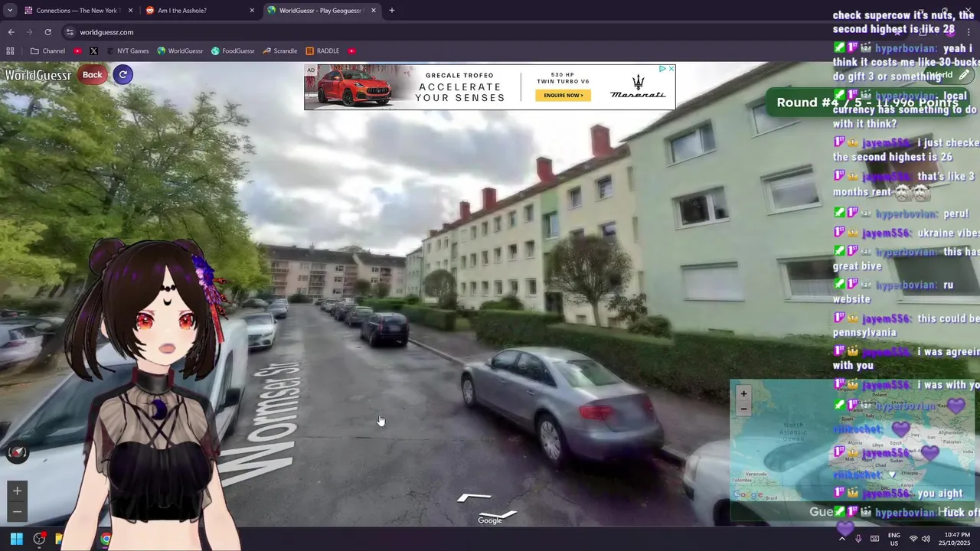Focus the worldguessr.com address bar

point(106,32)
